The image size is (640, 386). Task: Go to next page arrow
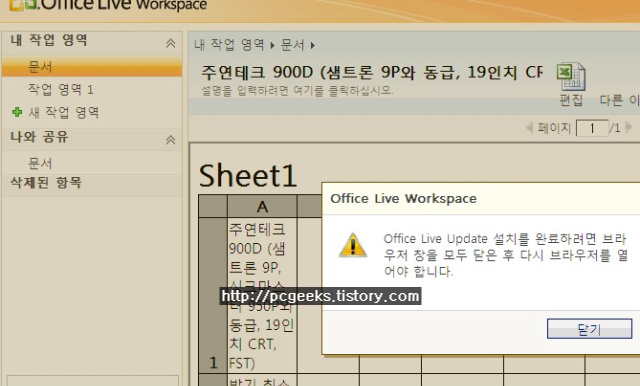(629, 128)
